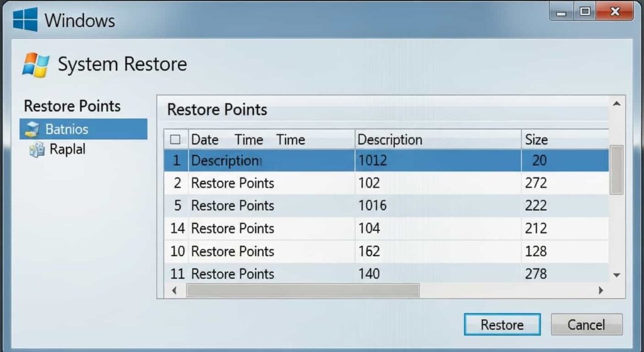
Task: Click description value 102
Action: (x=369, y=183)
